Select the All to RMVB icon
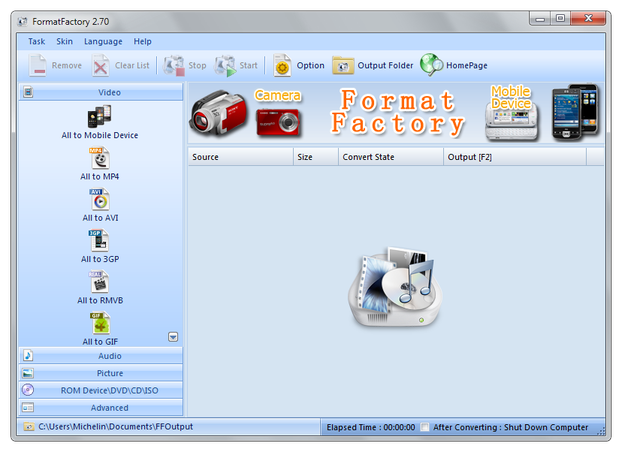The height and width of the screenshot is (455, 625). [99, 282]
